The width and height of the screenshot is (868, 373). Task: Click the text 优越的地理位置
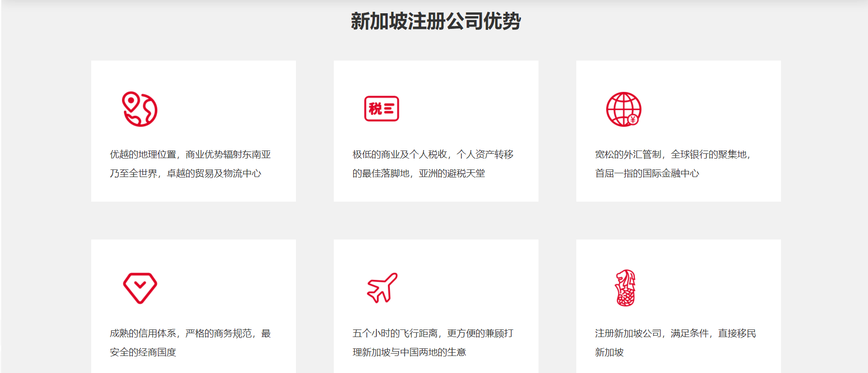click(143, 154)
